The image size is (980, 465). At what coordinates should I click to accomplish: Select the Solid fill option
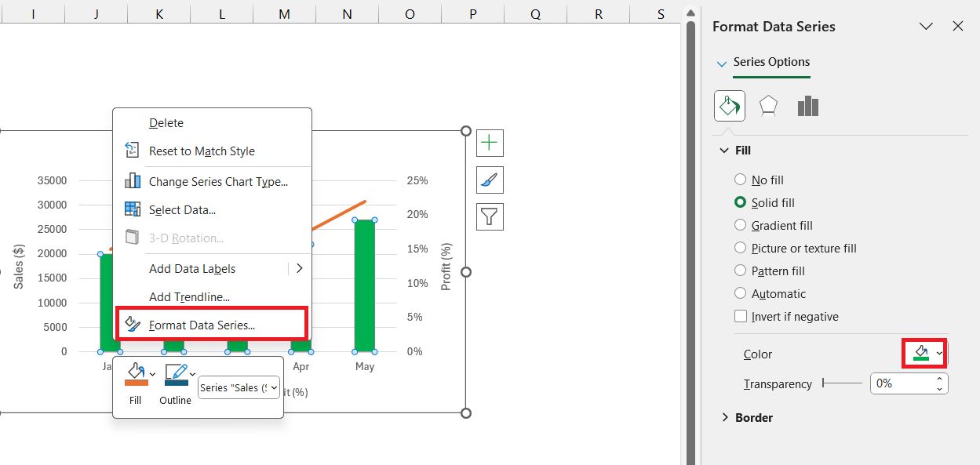click(x=740, y=202)
